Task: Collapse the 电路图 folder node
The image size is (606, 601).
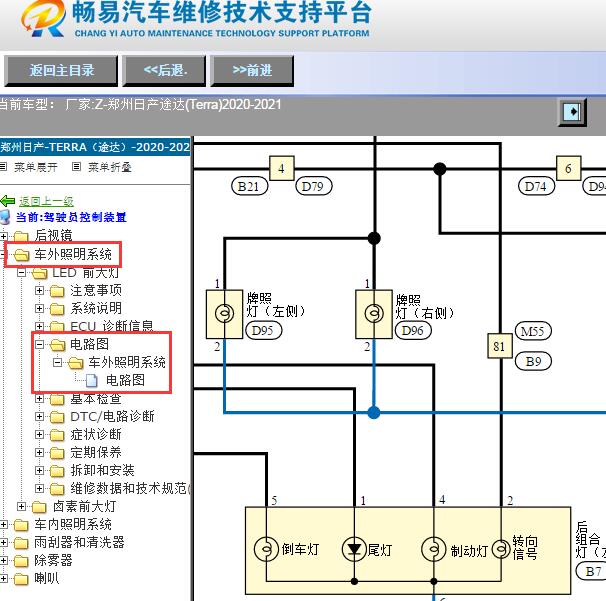Action: (39, 344)
